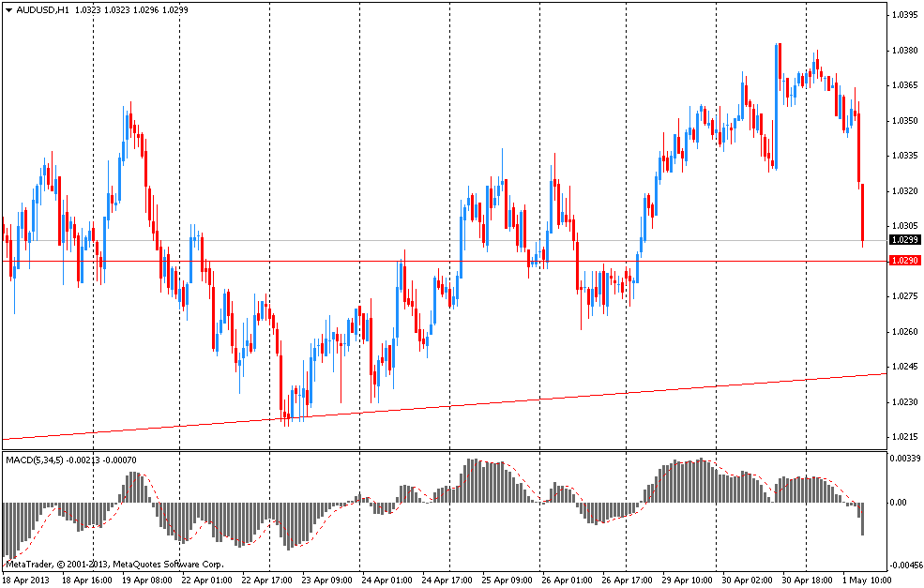The height and width of the screenshot is (588, 924).
Task: Click the 22 Apr 01:00 time label
Action: [206, 580]
